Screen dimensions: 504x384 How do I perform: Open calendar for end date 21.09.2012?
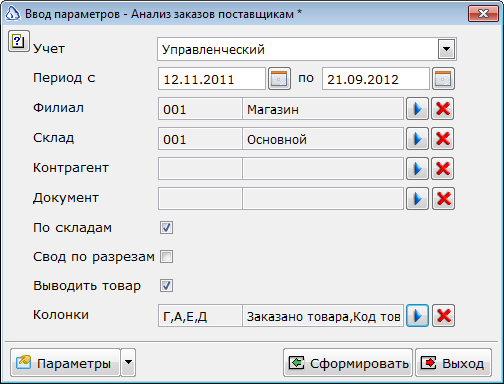click(443, 79)
